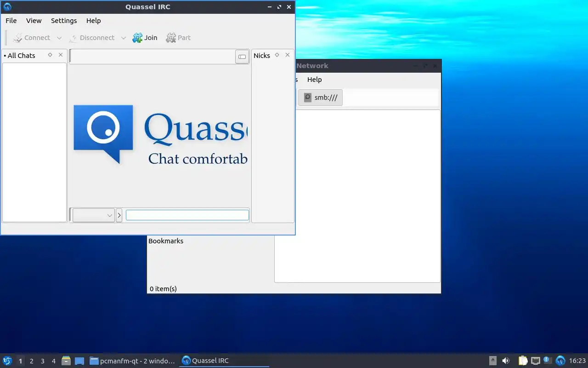Click the Quassel IRC taskbar entry

tap(224, 361)
